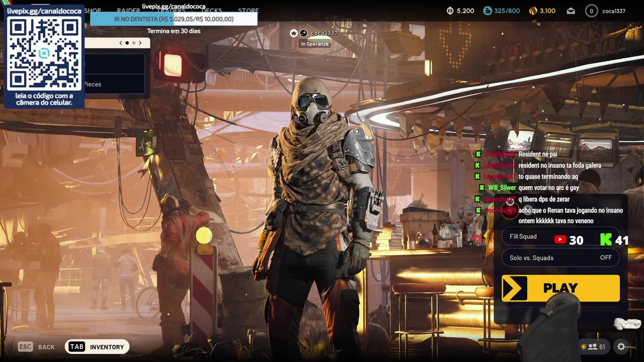Click chat message 'resident no insano ta foda galera'
The image size is (644, 362).
tap(559, 165)
